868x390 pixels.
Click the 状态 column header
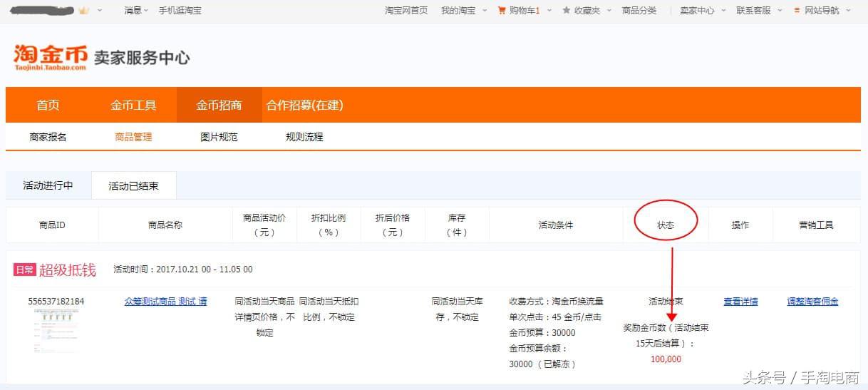(x=666, y=225)
